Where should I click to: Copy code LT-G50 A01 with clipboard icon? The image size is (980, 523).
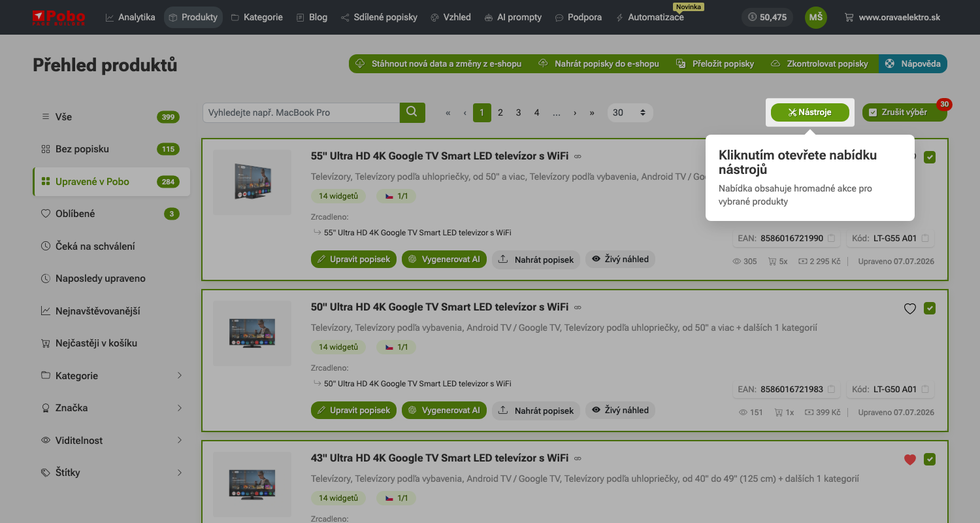pos(925,390)
